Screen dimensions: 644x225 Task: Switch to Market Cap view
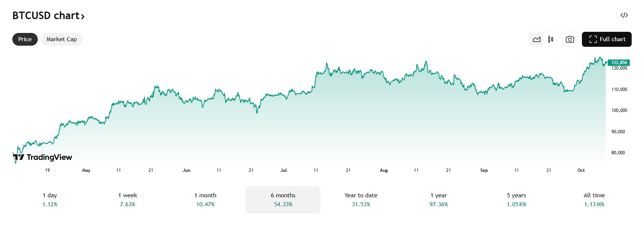pyautogui.click(x=62, y=39)
